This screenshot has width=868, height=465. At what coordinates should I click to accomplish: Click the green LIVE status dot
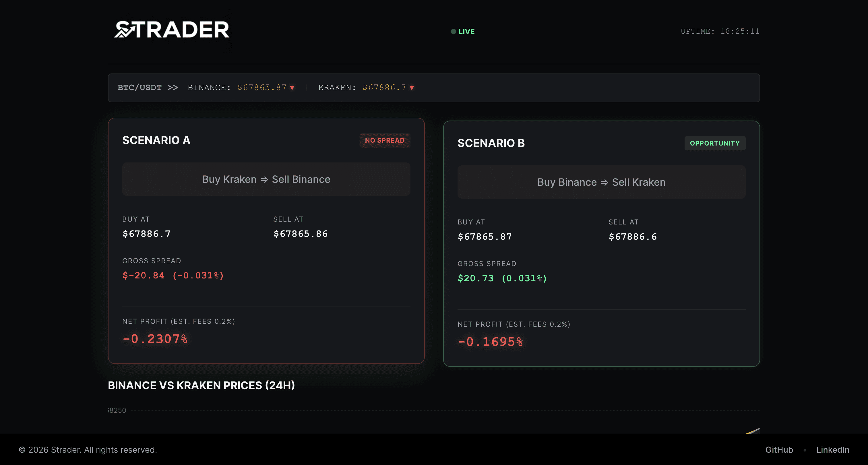tap(453, 32)
